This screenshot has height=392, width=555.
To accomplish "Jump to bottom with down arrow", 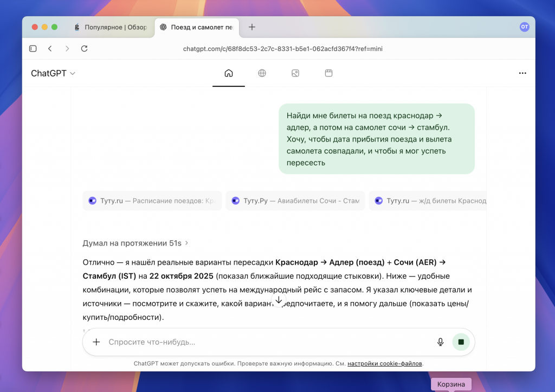I will pyautogui.click(x=279, y=300).
